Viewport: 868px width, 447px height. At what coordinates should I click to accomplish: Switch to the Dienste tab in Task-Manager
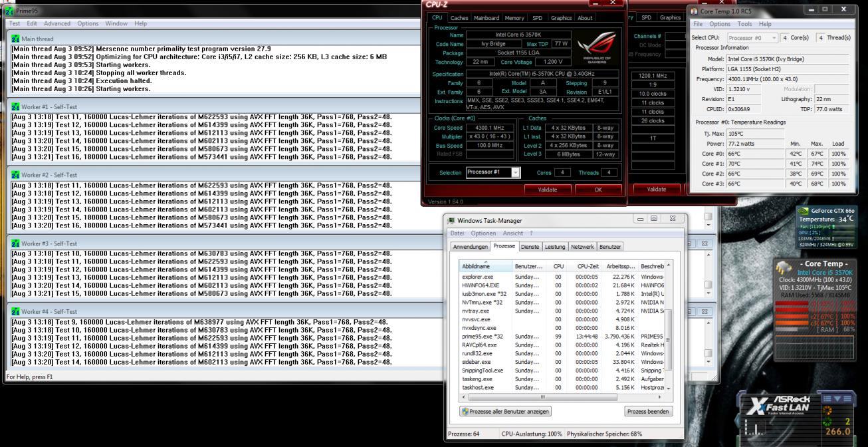[x=530, y=247]
